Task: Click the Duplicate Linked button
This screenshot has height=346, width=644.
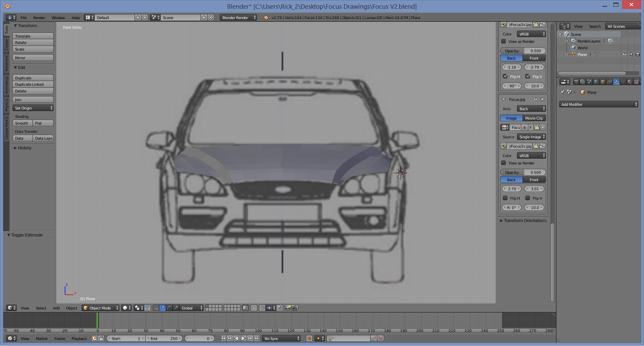Action: pos(33,84)
